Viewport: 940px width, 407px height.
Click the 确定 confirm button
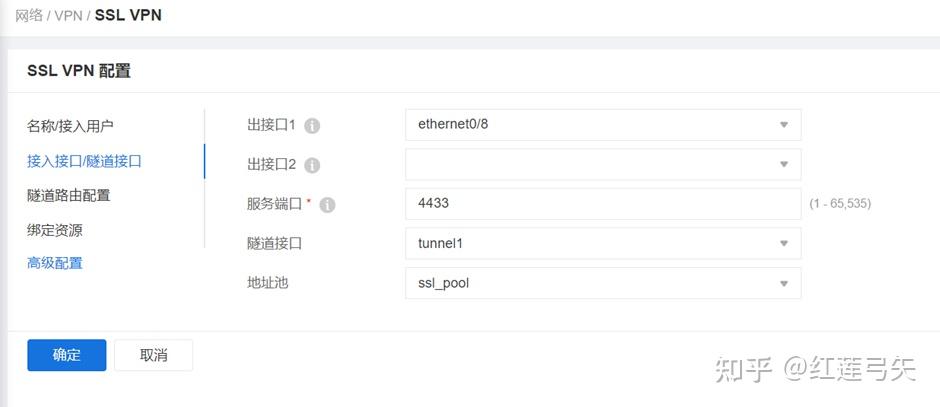click(x=66, y=355)
